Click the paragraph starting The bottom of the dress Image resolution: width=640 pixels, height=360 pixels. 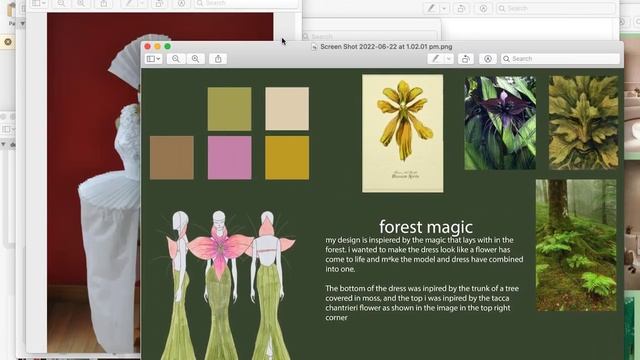click(x=422, y=303)
